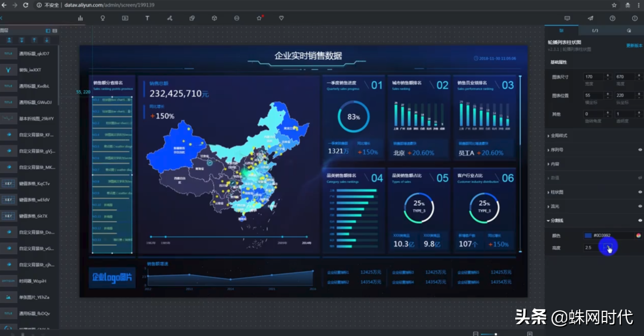The height and width of the screenshot is (336, 644).
Task: Click the Y coordinate field showing 220
Action: point(625,95)
